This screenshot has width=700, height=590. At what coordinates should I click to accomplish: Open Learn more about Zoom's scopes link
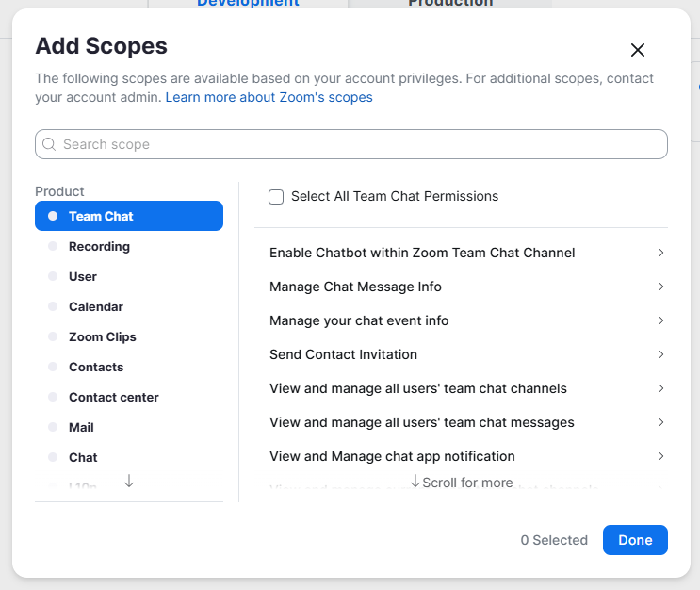coord(269,97)
